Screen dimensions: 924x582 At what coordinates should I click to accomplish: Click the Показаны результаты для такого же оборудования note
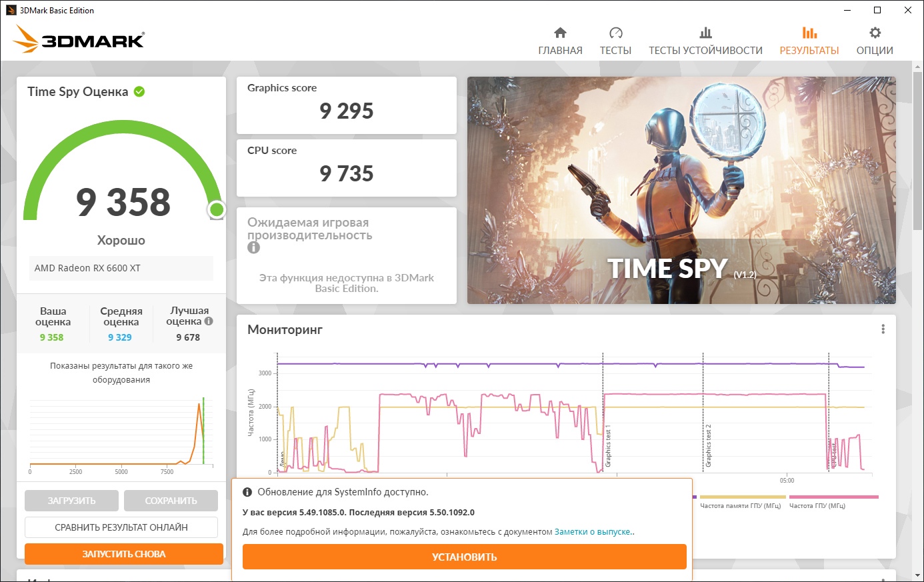coord(121,373)
